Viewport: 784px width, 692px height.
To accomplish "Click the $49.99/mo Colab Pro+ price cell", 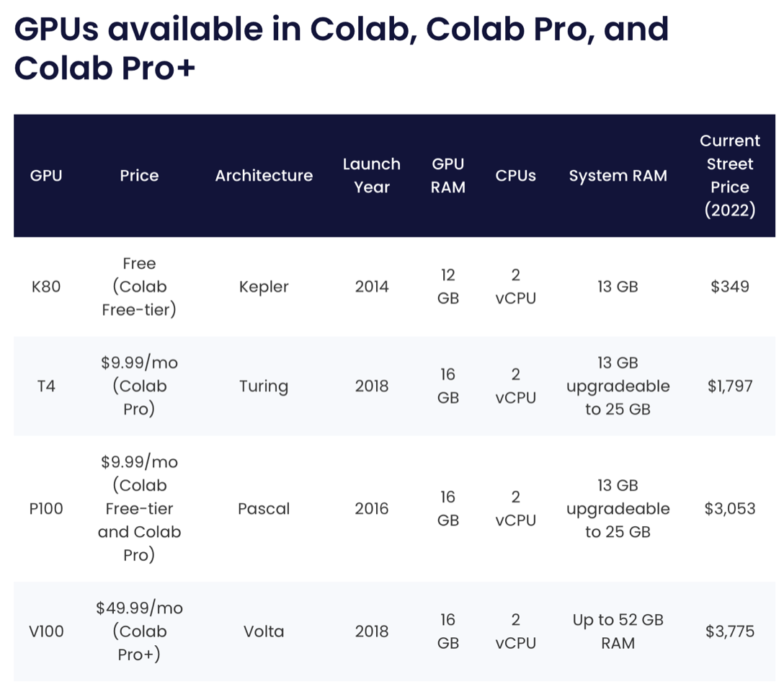I will pyautogui.click(x=139, y=631).
